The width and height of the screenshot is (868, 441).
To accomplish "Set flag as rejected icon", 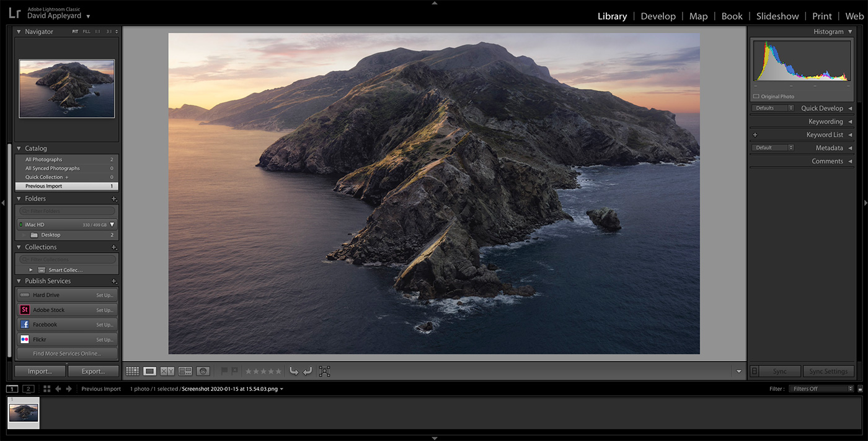I will [234, 371].
